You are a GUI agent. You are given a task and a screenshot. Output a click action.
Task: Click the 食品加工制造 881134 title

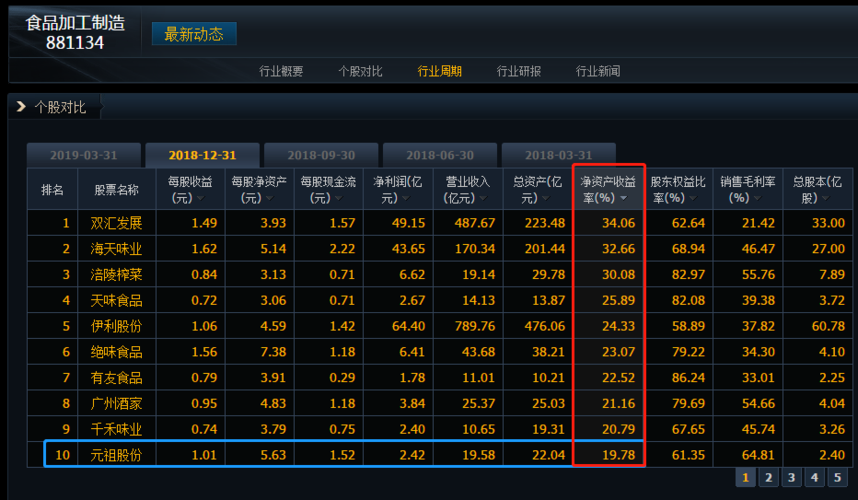pos(75,32)
